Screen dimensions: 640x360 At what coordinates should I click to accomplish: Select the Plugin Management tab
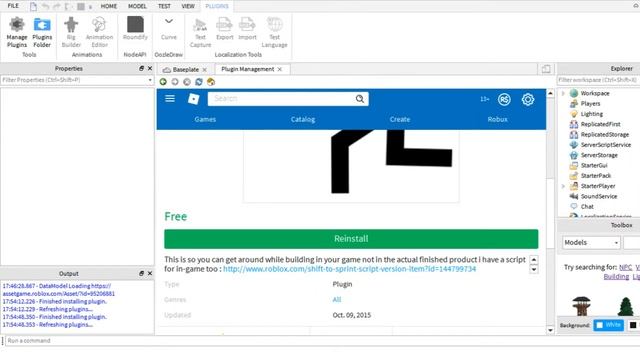[247, 69]
